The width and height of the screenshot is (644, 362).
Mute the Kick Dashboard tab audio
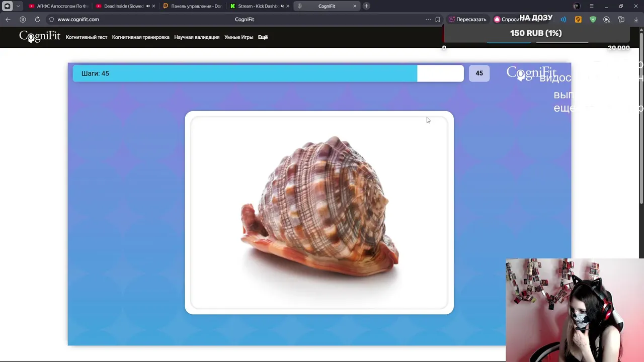coord(282,6)
